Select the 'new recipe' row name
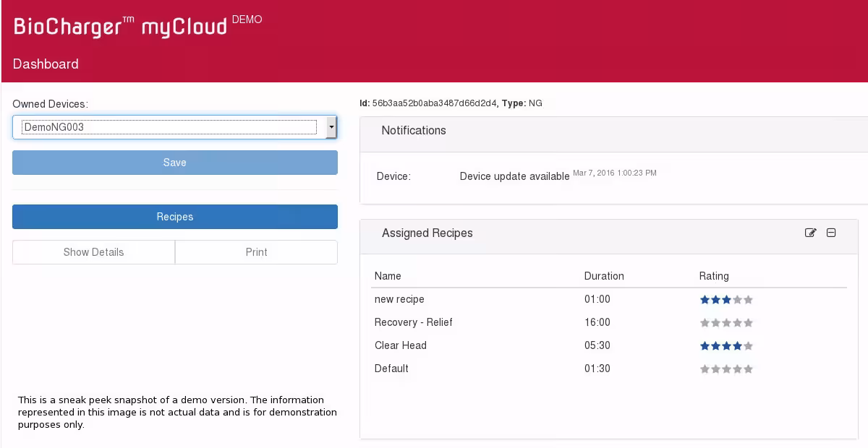 pos(399,299)
